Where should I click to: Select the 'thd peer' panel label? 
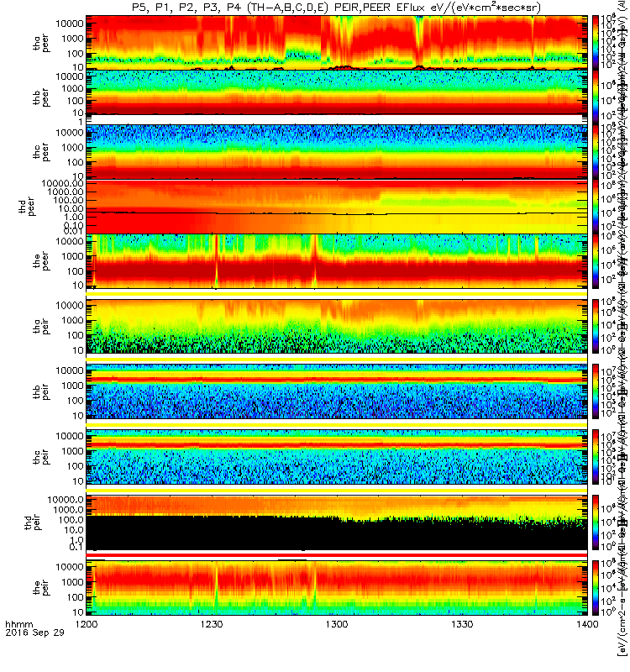[26, 207]
